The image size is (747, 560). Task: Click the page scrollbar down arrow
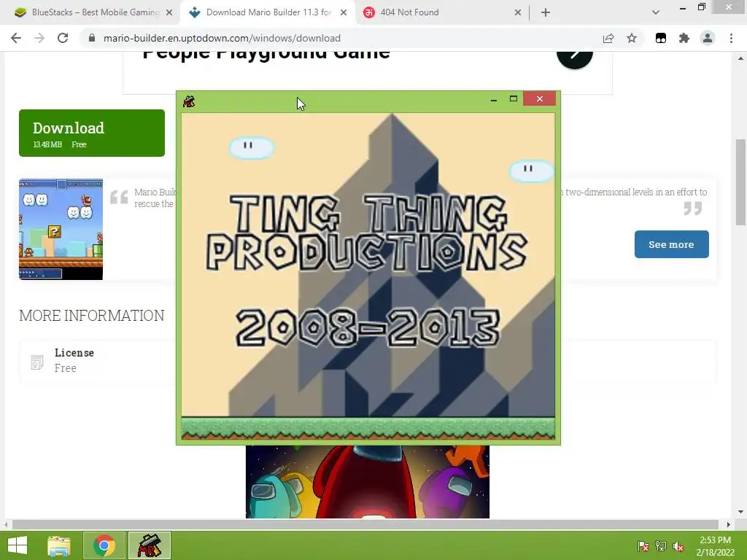coord(740,512)
